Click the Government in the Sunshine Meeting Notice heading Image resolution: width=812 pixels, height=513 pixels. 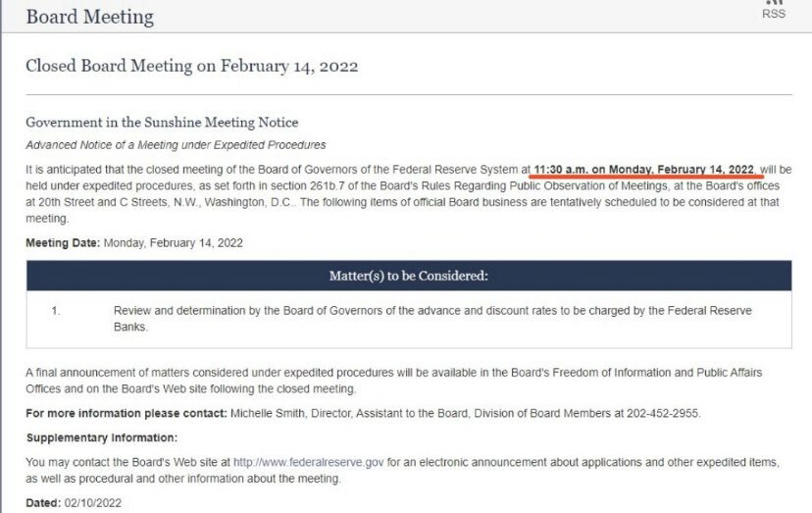point(162,123)
